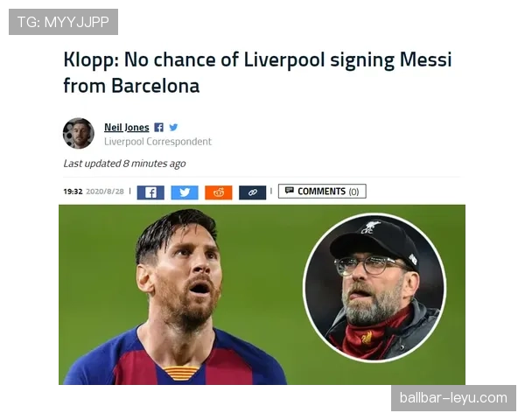Click Neil Jones's round avatar photo

point(79,133)
